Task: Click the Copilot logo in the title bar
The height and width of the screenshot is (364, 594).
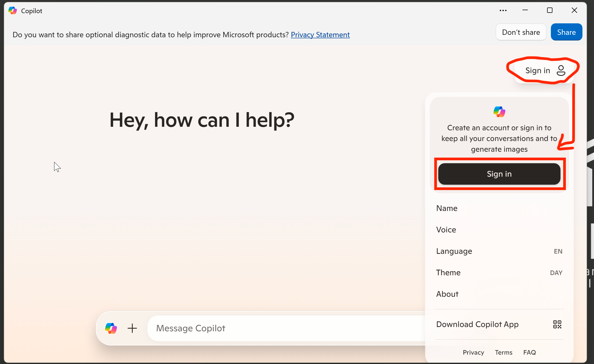Action: click(12, 10)
